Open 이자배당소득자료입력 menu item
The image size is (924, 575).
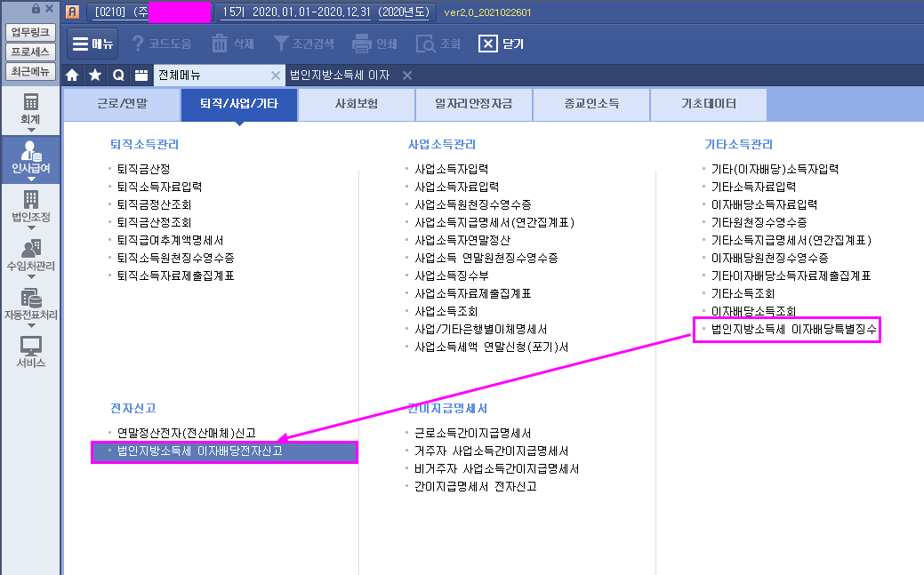tap(764, 204)
